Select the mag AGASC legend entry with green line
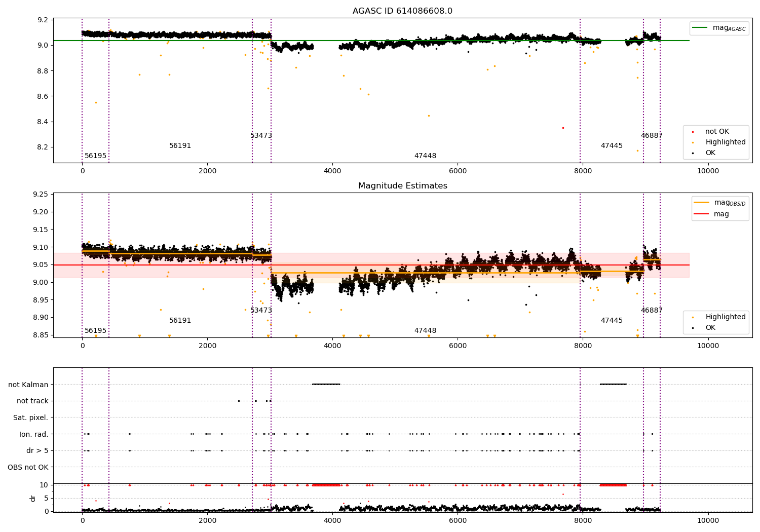The height and width of the screenshot is (532, 760). click(719, 28)
